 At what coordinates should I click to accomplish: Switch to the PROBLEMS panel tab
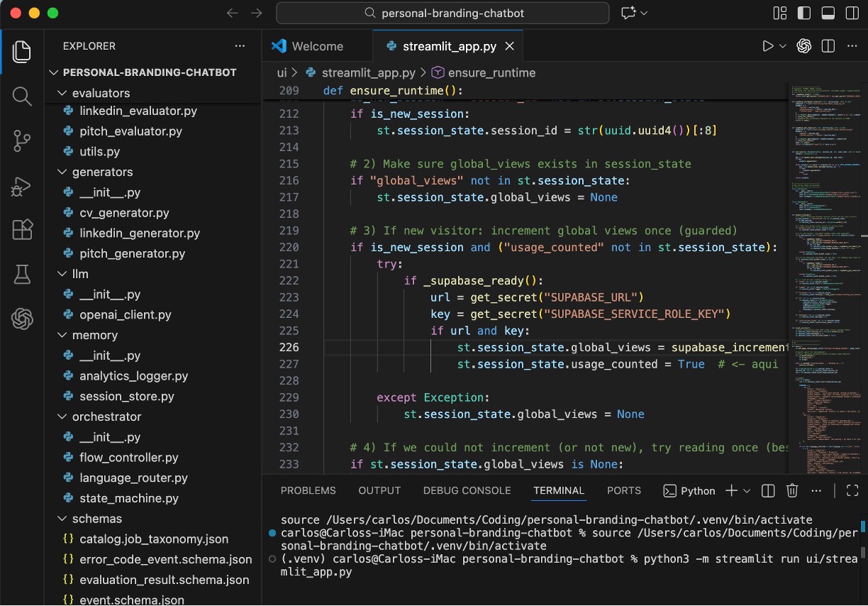(308, 491)
